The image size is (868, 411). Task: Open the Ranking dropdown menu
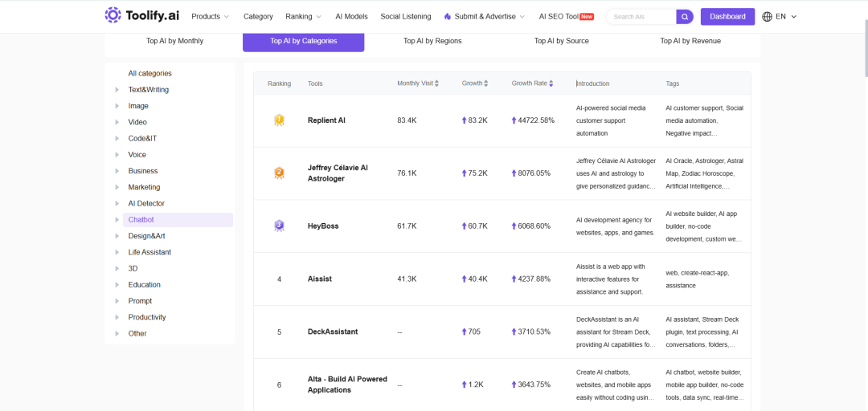pyautogui.click(x=303, y=17)
